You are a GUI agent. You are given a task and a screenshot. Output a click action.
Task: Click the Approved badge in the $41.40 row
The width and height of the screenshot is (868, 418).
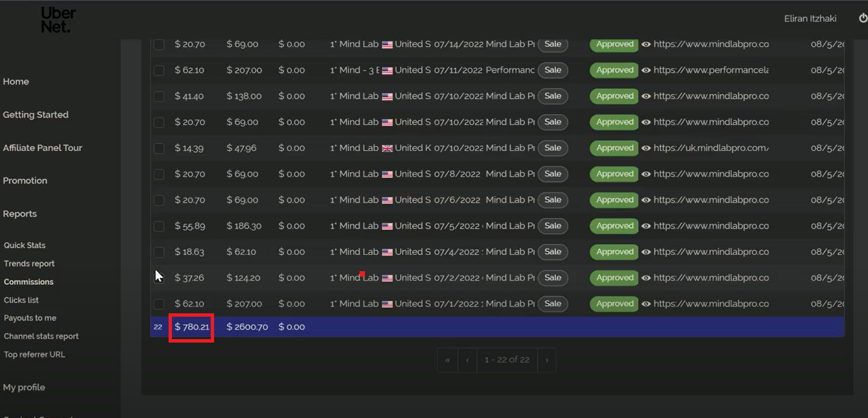pos(614,97)
